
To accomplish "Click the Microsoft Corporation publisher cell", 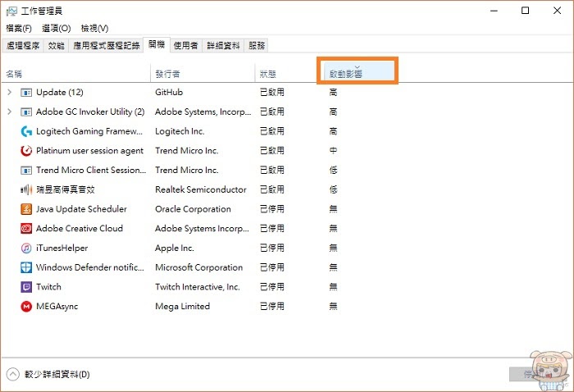I will coord(198,267).
